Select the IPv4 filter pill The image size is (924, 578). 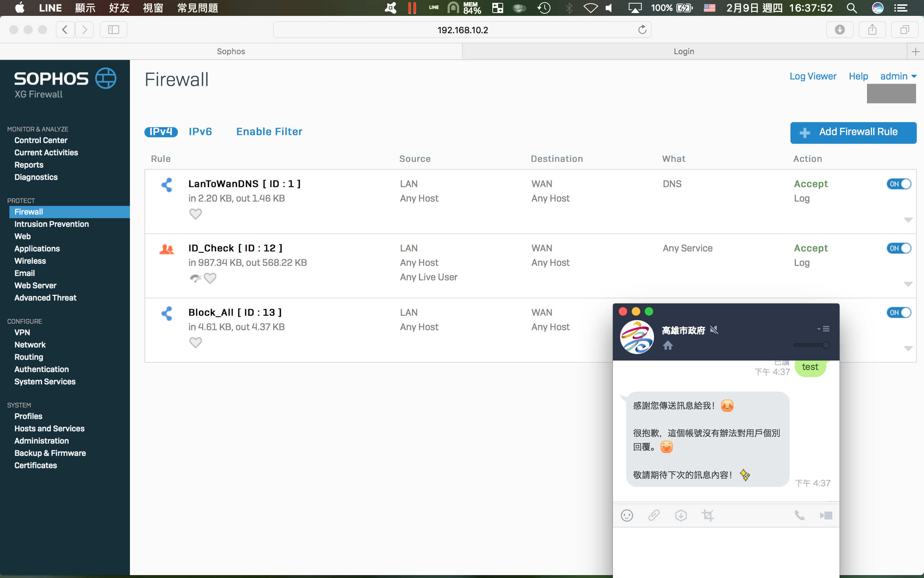[x=161, y=132]
